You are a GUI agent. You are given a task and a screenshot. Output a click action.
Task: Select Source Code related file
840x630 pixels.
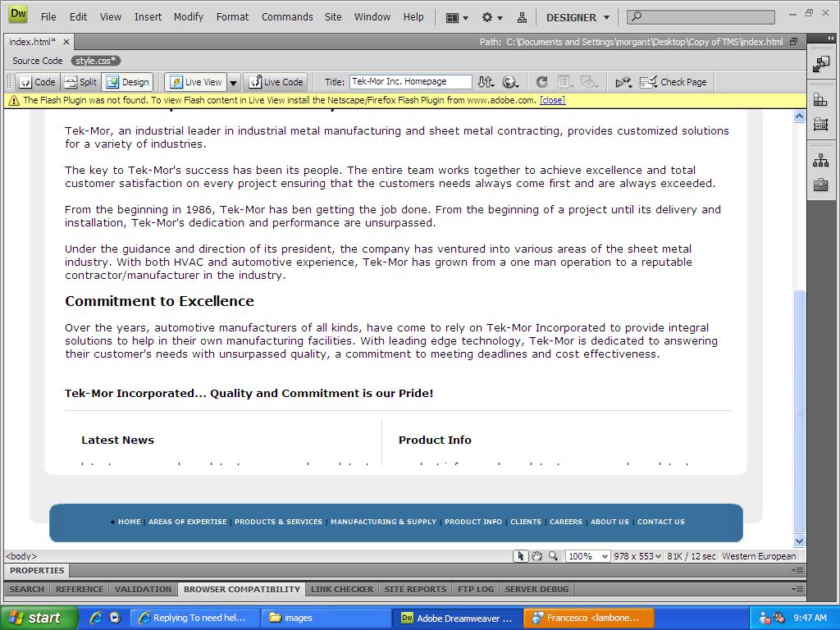click(38, 61)
